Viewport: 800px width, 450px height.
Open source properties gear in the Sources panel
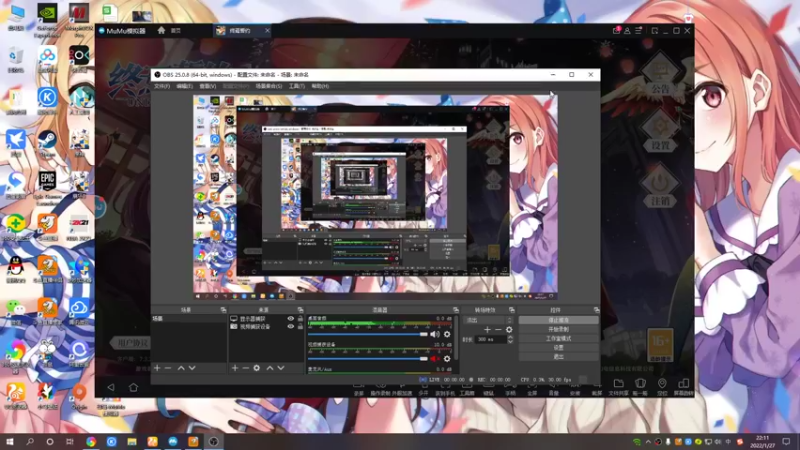coord(257,368)
